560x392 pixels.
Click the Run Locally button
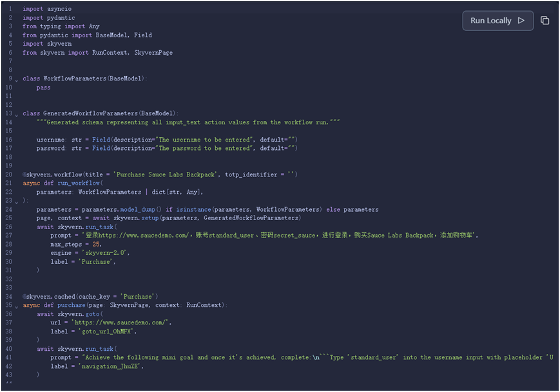click(497, 21)
